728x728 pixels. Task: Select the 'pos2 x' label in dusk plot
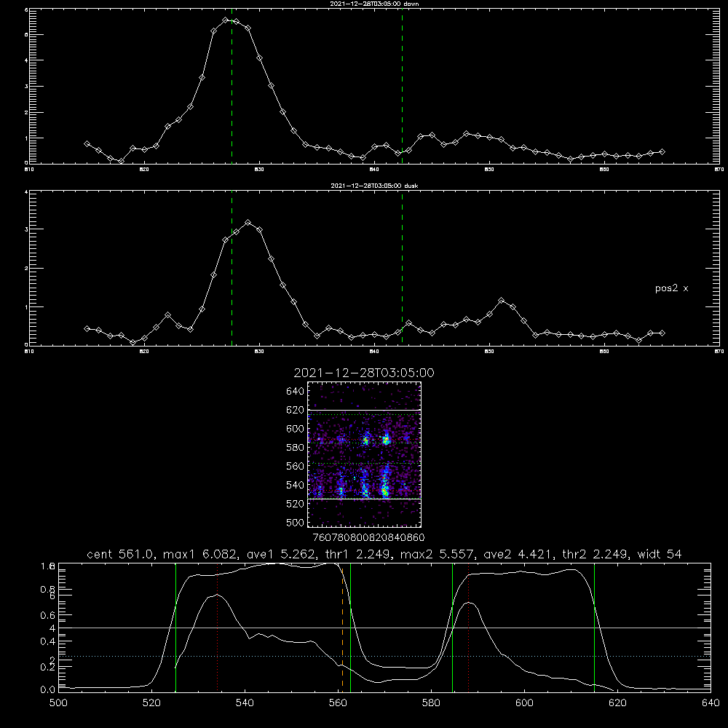pyautogui.click(x=671, y=288)
